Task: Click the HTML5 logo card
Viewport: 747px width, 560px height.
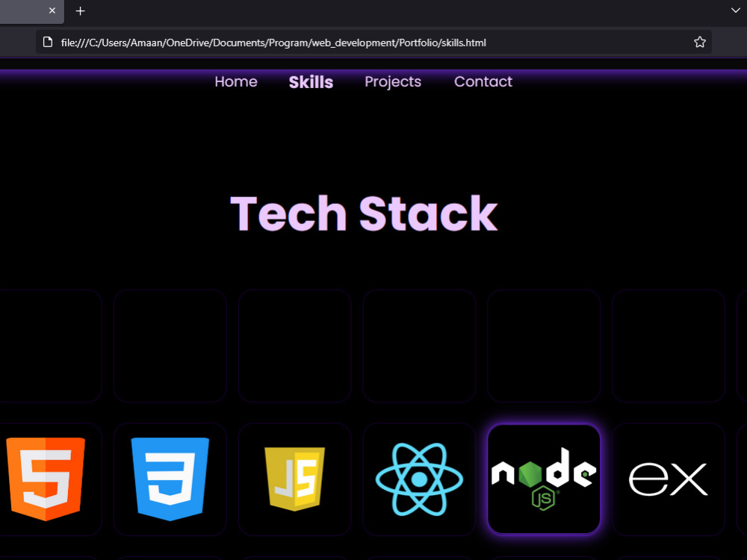Action: [46, 479]
